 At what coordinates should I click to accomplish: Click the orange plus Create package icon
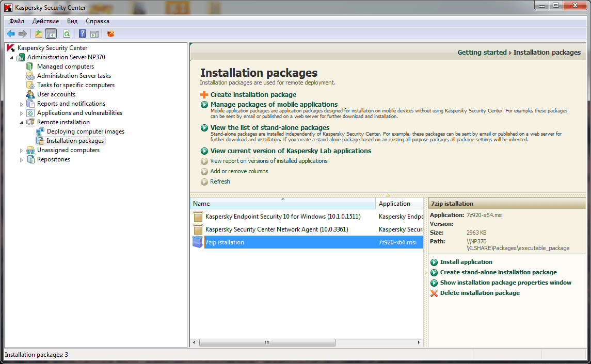coord(204,94)
